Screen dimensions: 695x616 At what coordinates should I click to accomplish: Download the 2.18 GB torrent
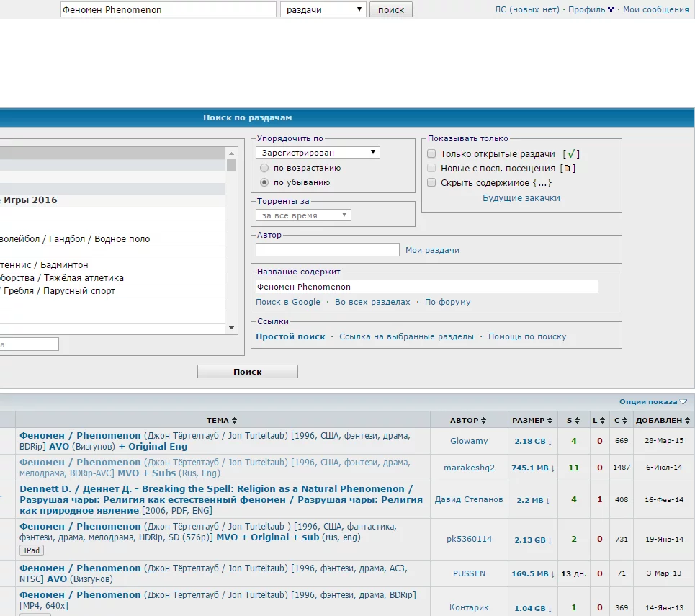click(533, 441)
